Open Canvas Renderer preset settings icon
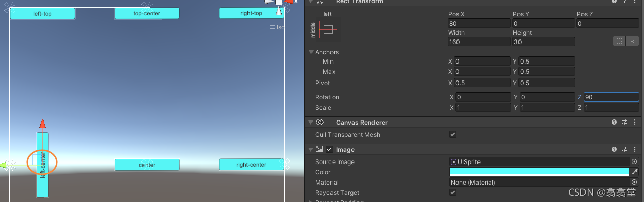 (625, 123)
